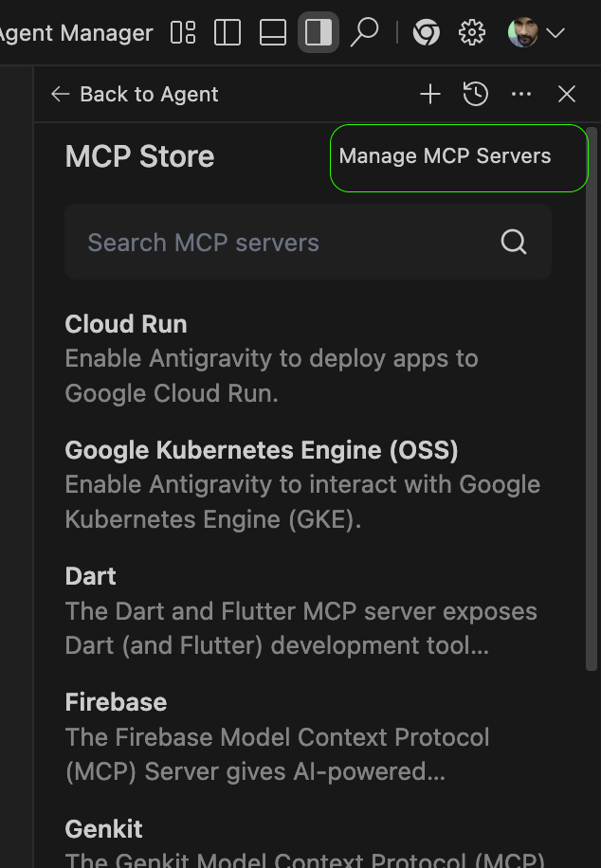Select the Cloud Run MCP server
Screen dimensions: 601x868
pyautogui.click(x=126, y=324)
